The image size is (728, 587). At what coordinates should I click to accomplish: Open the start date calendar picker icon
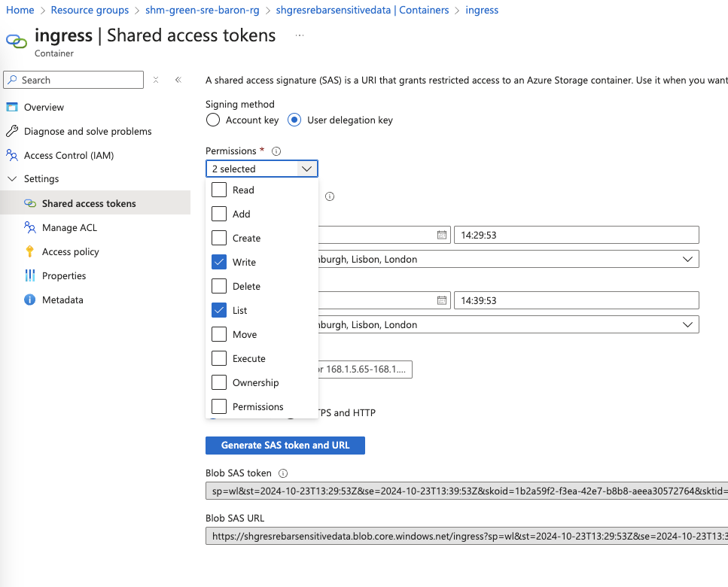pyautogui.click(x=441, y=235)
